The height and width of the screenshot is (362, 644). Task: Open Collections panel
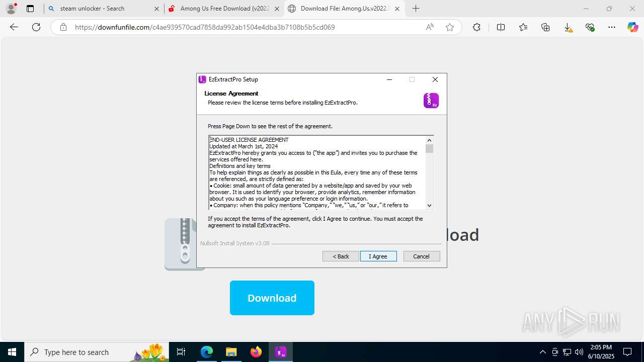click(x=545, y=27)
